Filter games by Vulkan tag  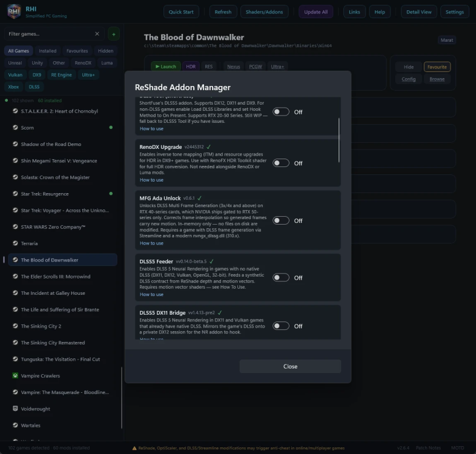[15, 74]
